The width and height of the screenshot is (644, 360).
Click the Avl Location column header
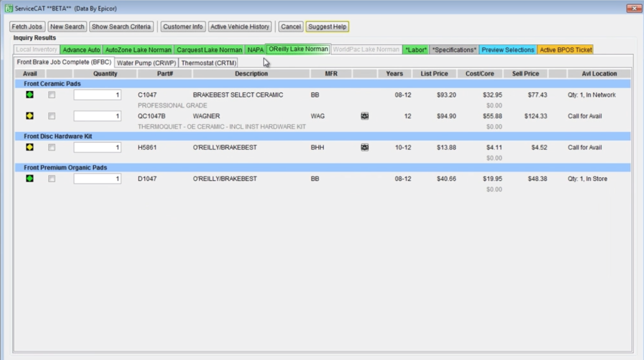pyautogui.click(x=599, y=74)
